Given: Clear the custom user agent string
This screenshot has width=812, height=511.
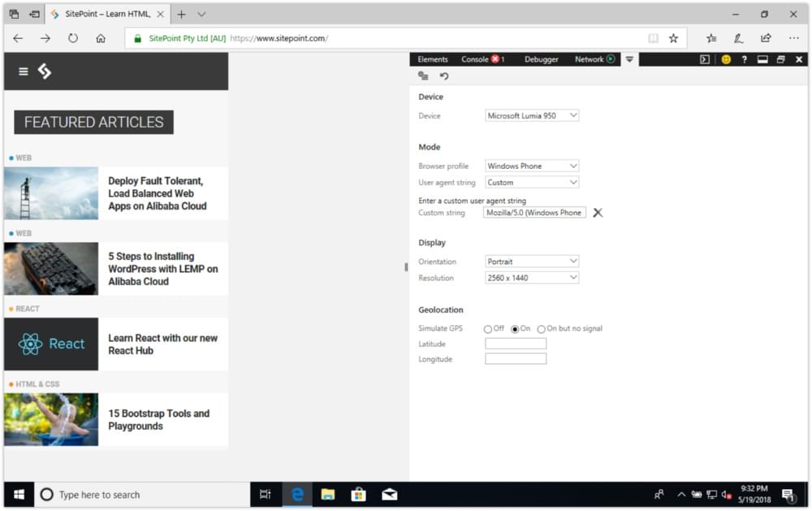Looking at the screenshot, I should (598, 213).
